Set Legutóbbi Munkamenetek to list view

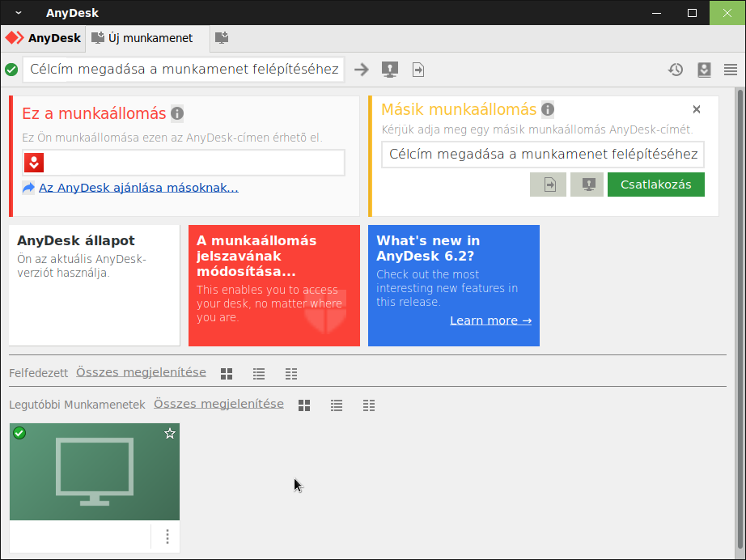[337, 405]
